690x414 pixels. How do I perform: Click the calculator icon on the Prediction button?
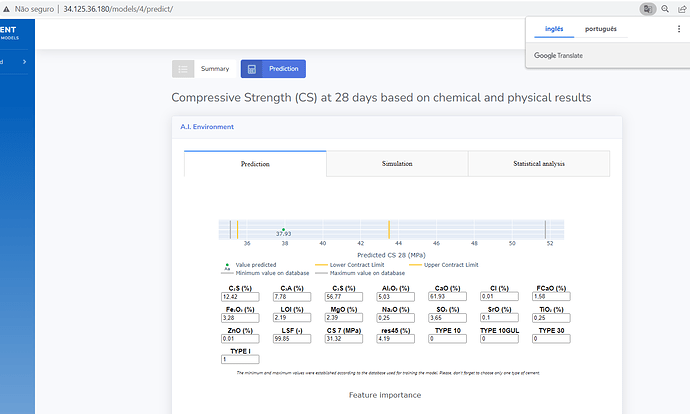(x=253, y=69)
